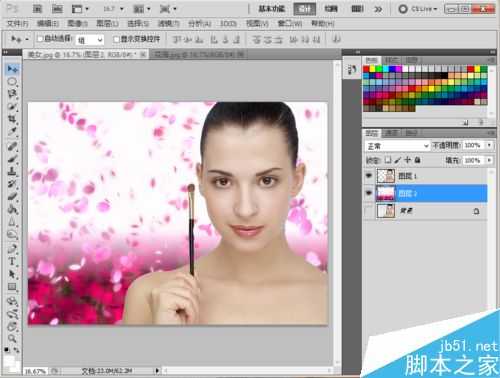Select the Gradient tool
Screen dimensions: 500x378
(x=12, y=209)
